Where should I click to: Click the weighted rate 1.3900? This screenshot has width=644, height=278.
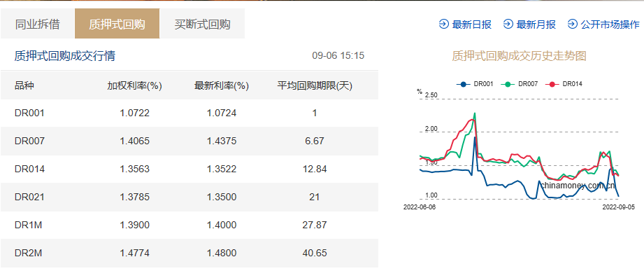click(135, 225)
